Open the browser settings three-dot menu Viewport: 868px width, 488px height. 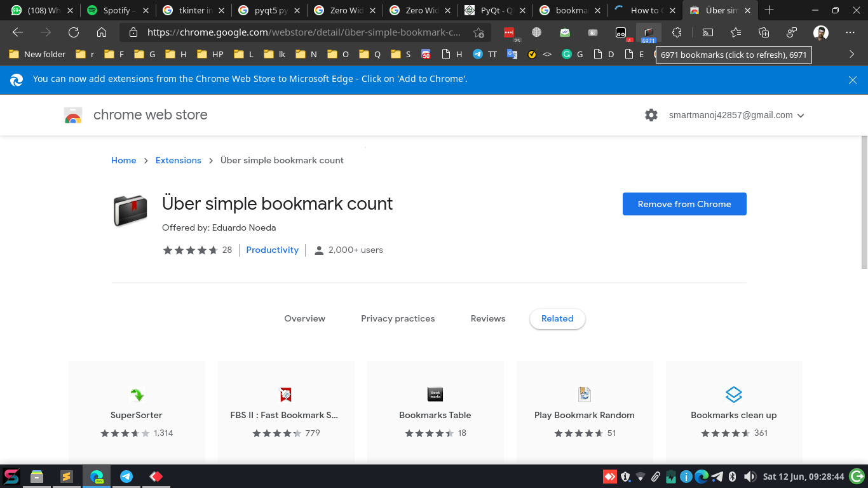(x=850, y=32)
